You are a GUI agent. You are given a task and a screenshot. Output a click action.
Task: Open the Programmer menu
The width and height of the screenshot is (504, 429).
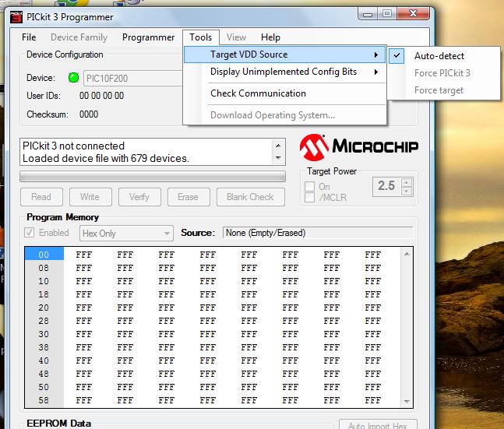tap(149, 37)
